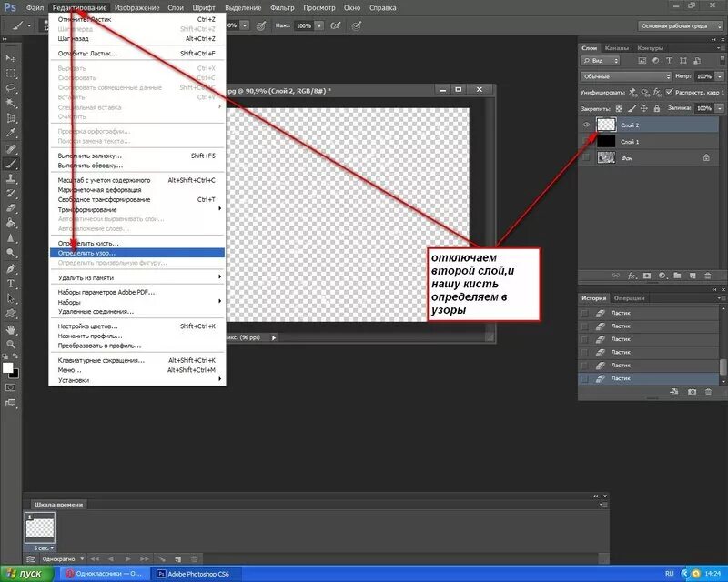Toggle visibility of Слой 1 layer
Screen dimensions: 728x582
pyautogui.click(x=586, y=142)
